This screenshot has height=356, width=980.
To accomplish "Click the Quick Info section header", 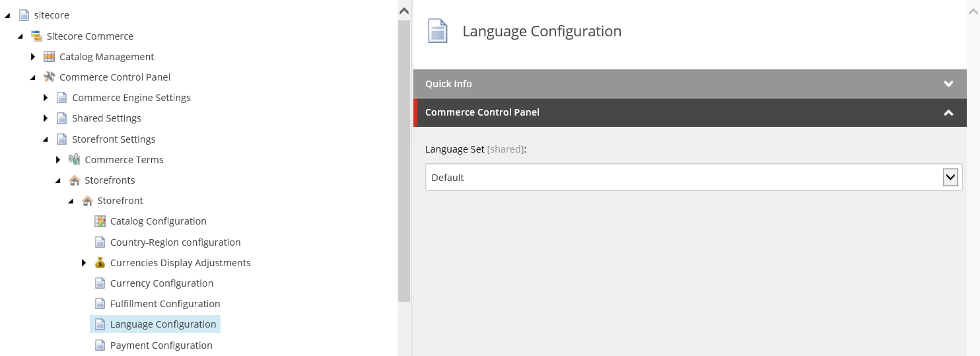I will point(690,84).
